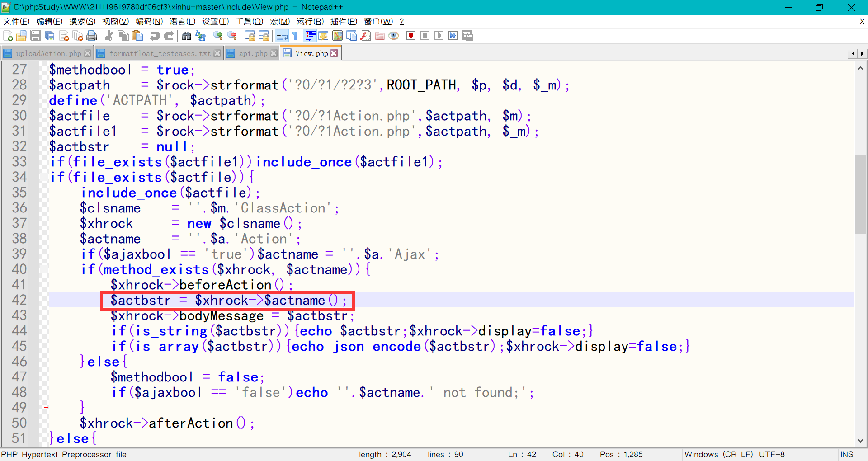Zoom in with the magnifier plus icon
The height and width of the screenshot is (461, 868).
pyautogui.click(x=218, y=36)
